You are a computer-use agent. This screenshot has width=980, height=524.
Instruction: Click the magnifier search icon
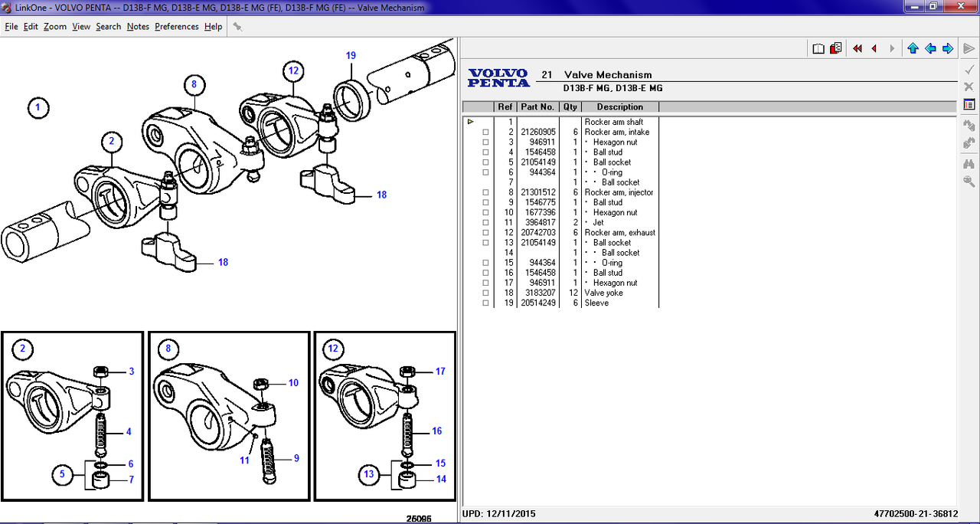point(969,182)
